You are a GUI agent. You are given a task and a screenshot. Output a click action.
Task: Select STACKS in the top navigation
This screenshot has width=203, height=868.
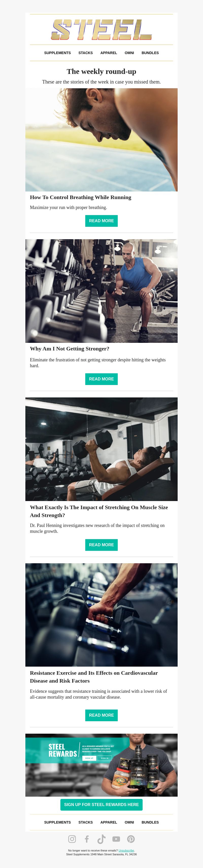(x=86, y=53)
